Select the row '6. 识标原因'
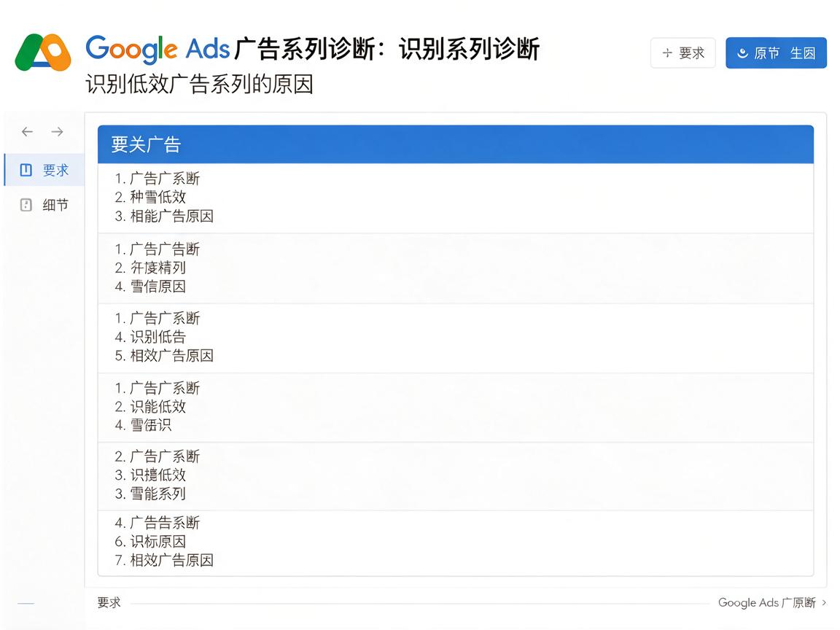The height and width of the screenshot is (630, 840). click(150, 542)
